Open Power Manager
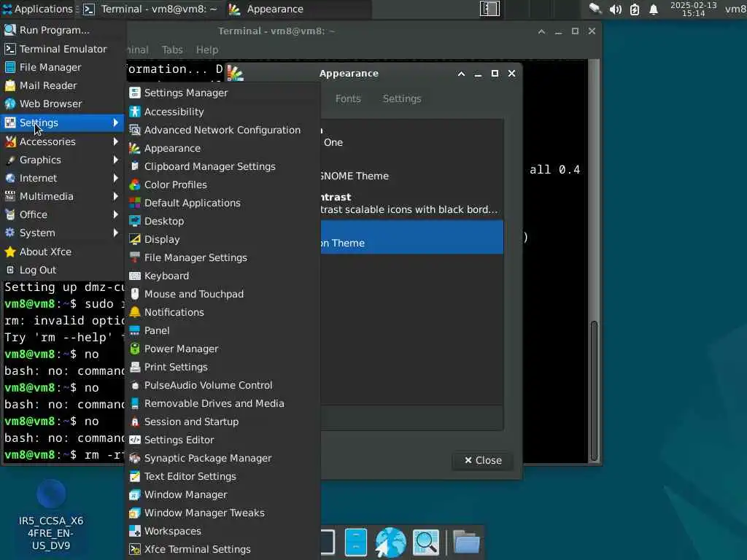The width and height of the screenshot is (747, 560). 222,349
